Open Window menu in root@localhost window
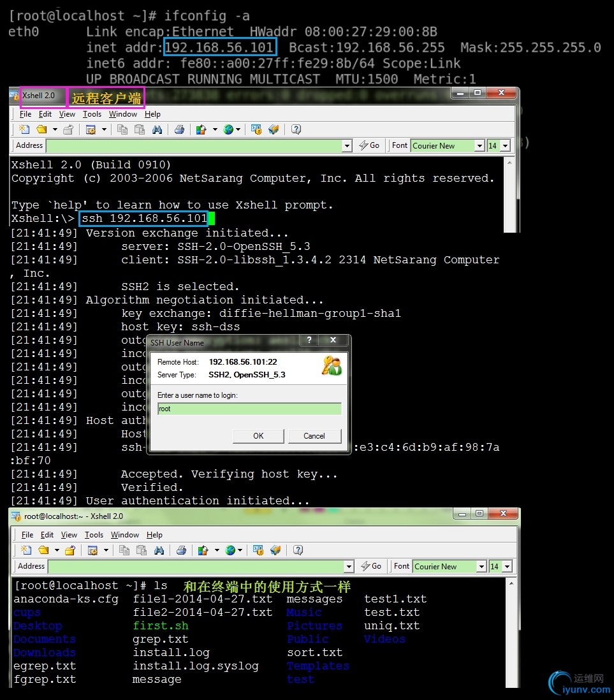This screenshot has height=700, width=614. pos(124,535)
